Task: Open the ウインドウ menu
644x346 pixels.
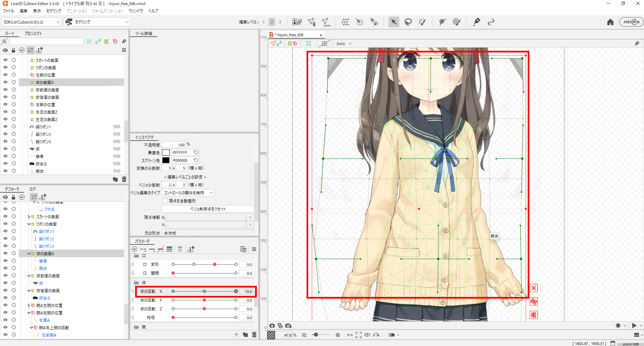Action: pos(136,11)
